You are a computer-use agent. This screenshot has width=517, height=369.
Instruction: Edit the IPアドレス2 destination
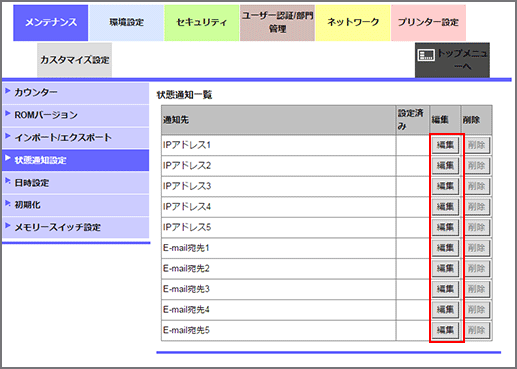pos(445,166)
